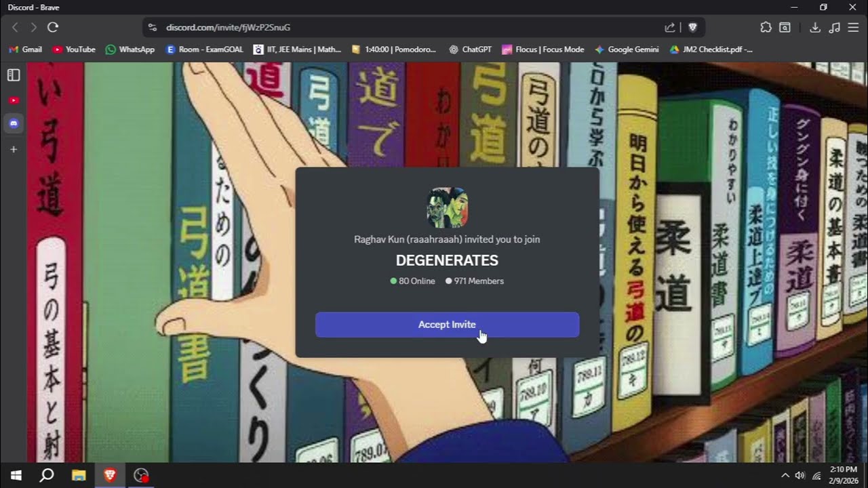Click the '80 Online' count
Image resolution: width=868 pixels, height=488 pixels.
pos(413,281)
